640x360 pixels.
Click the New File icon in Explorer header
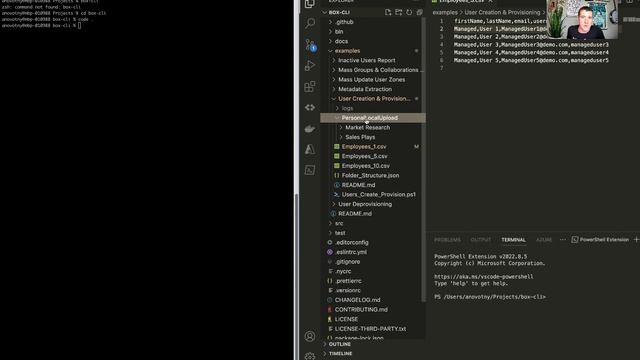coord(388,12)
